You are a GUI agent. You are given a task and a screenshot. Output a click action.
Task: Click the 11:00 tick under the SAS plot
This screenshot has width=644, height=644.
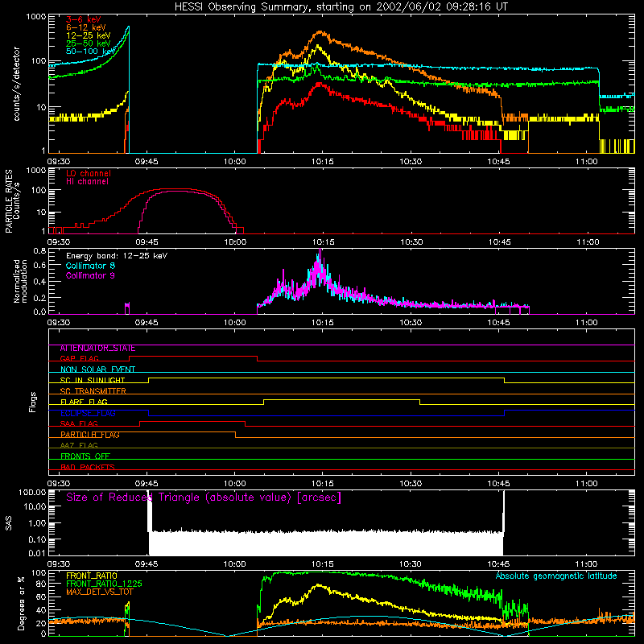pyautogui.click(x=587, y=564)
